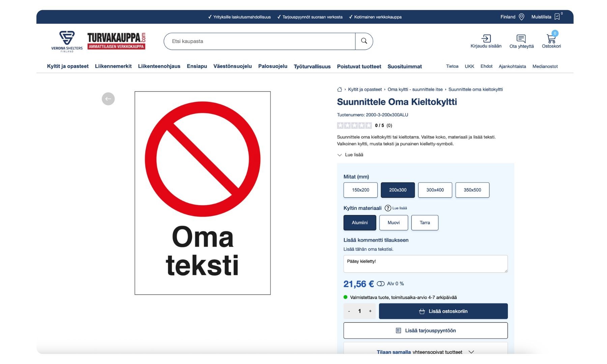This screenshot has width=607, height=364.
Task: Toggle the Alv 0 % tax switch
Action: point(381,284)
